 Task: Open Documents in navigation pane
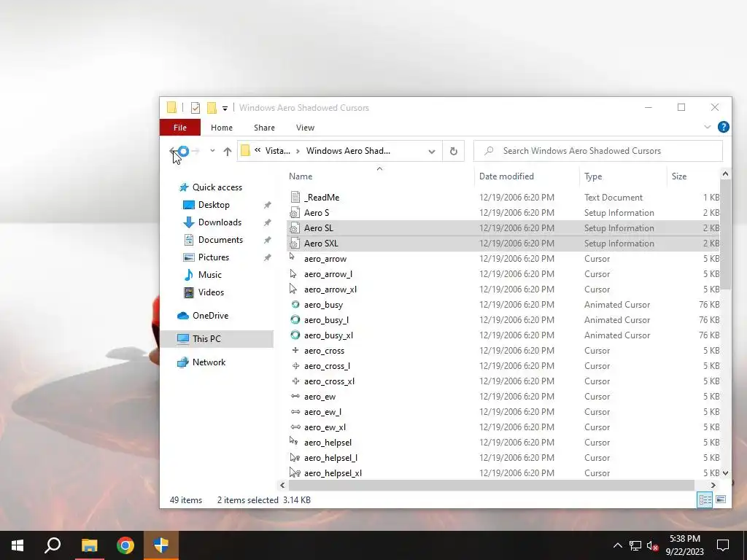pyautogui.click(x=220, y=240)
